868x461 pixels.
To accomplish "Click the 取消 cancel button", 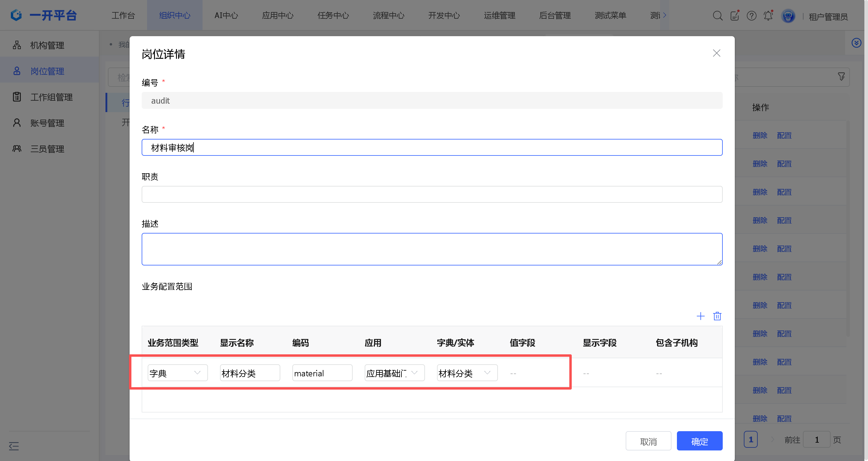I will coord(648,441).
